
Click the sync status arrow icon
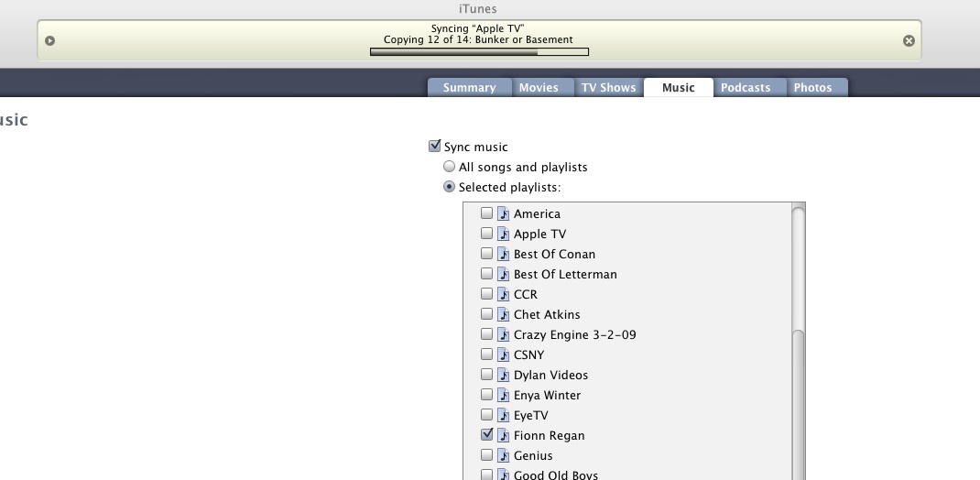pyautogui.click(x=50, y=40)
